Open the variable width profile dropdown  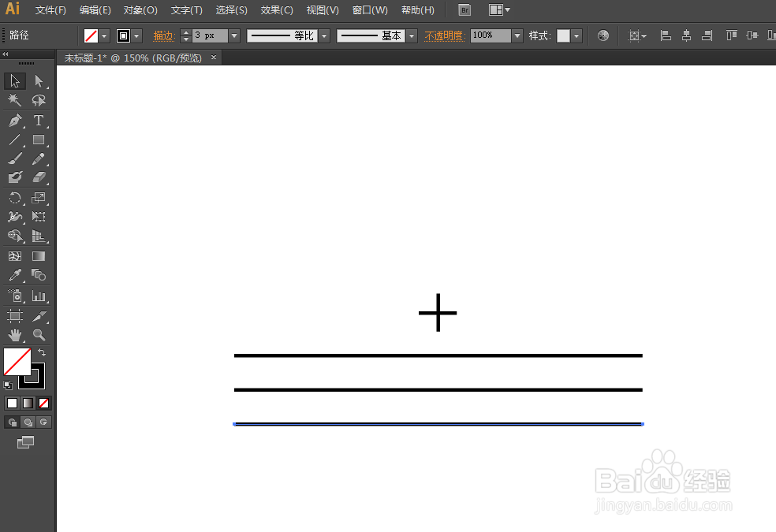click(323, 35)
